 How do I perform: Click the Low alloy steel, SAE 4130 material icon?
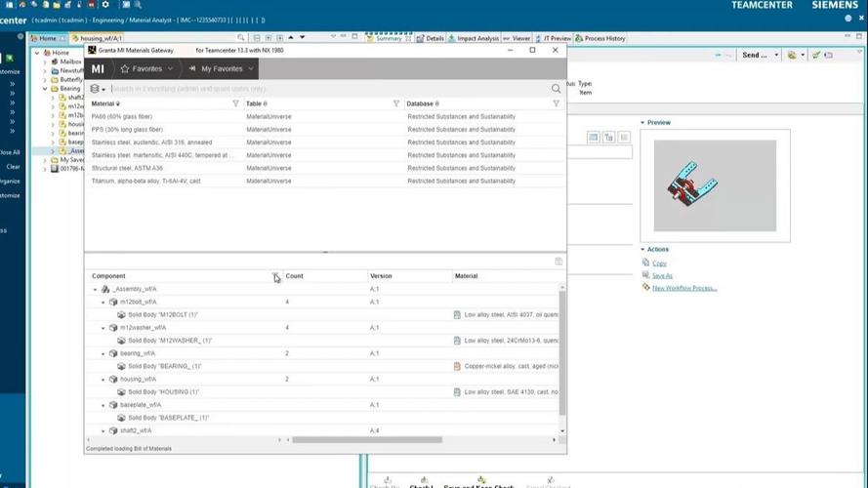click(457, 391)
